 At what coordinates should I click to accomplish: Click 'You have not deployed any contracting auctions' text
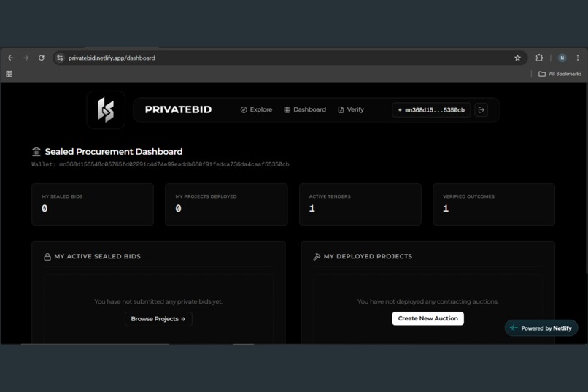click(x=428, y=301)
